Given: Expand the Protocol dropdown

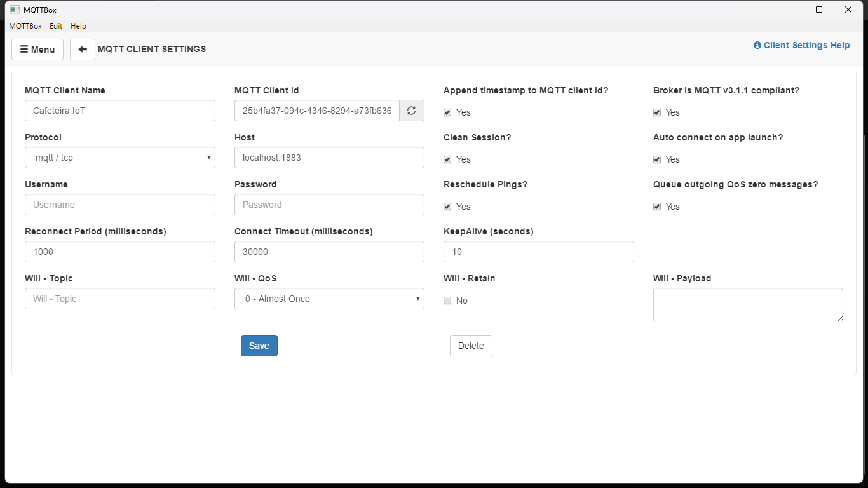Looking at the screenshot, I should [120, 158].
